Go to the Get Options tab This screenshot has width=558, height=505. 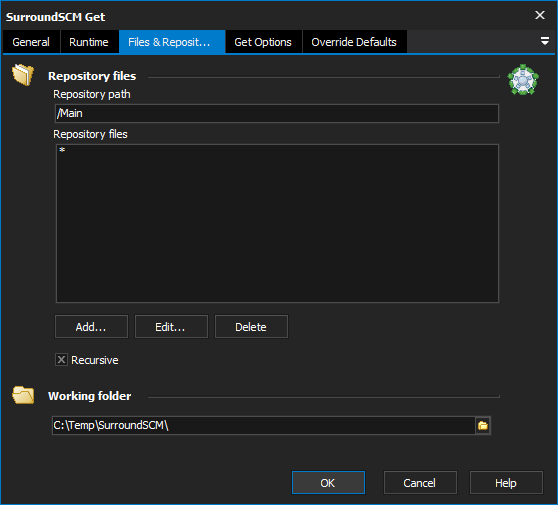[x=263, y=42]
